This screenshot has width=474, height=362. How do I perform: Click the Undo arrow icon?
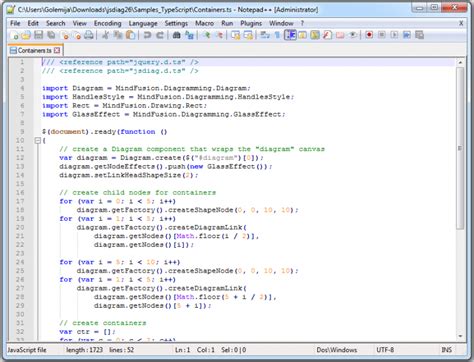click(x=147, y=35)
